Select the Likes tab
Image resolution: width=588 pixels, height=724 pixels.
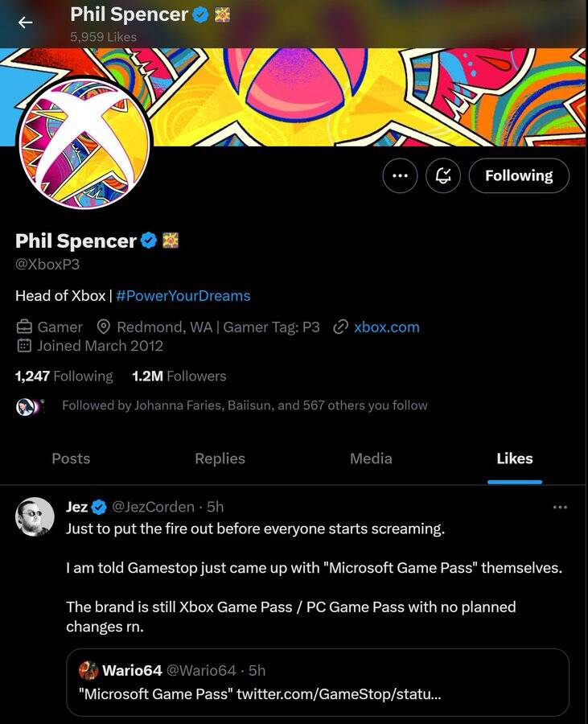(515, 459)
